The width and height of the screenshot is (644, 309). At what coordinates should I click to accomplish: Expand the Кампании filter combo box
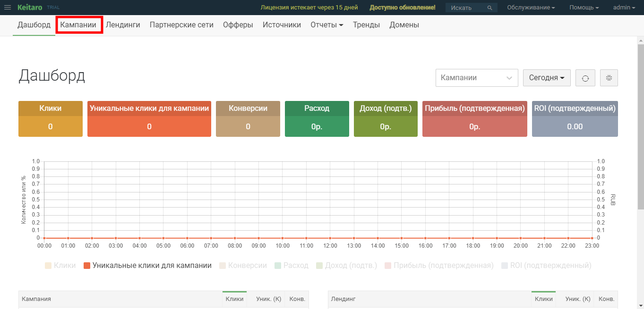(476, 78)
